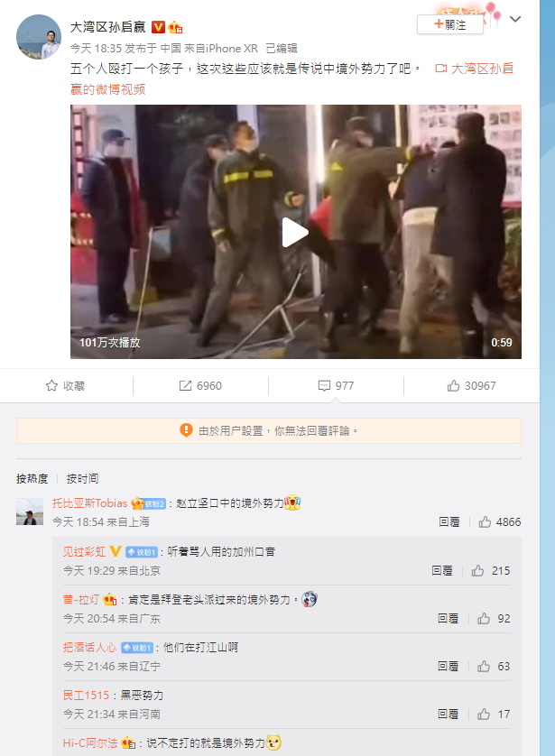Open the 大湾区孙启赢 username link
Viewport: 555px width, 756px height.
(108, 27)
